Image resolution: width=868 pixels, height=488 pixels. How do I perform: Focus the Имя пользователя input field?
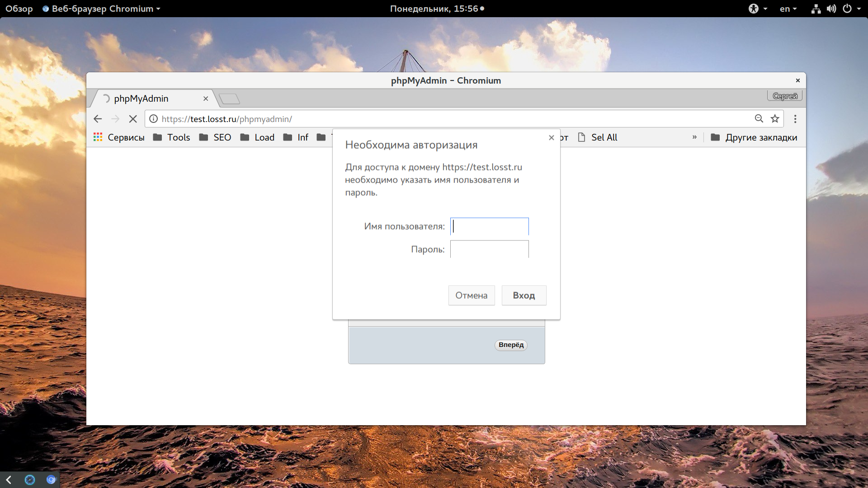pos(490,226)
